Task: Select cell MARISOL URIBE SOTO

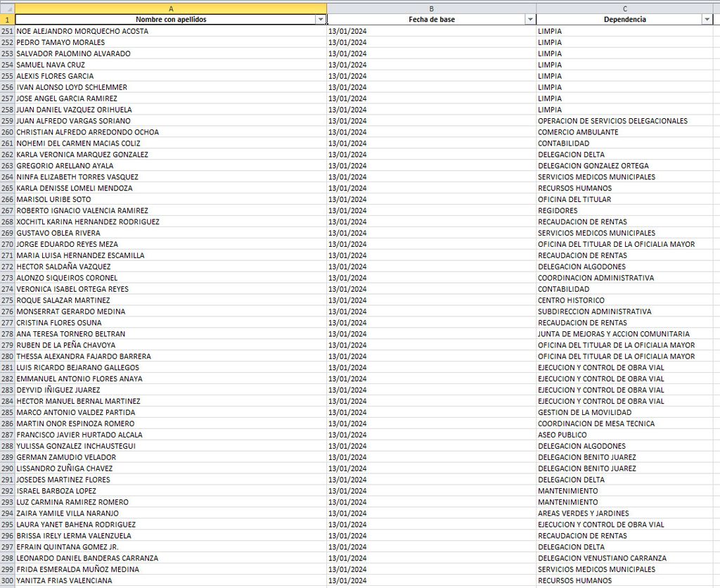Action: [x=171, y=199]
